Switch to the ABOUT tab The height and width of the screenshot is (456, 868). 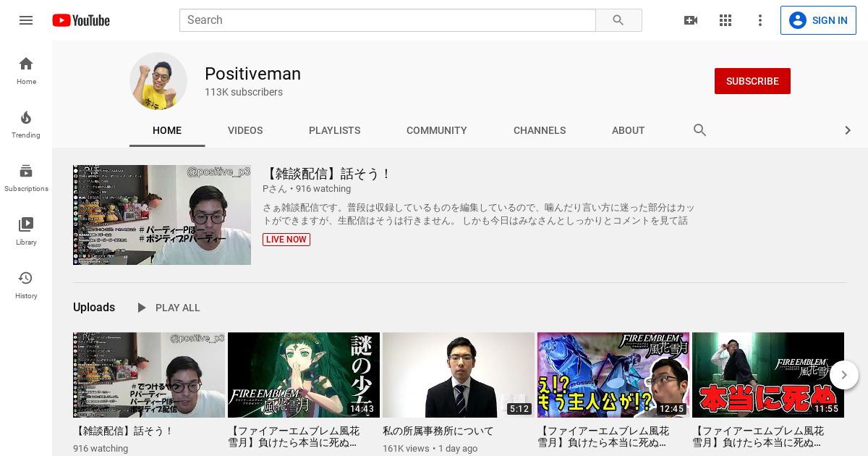tap(628, 130)
